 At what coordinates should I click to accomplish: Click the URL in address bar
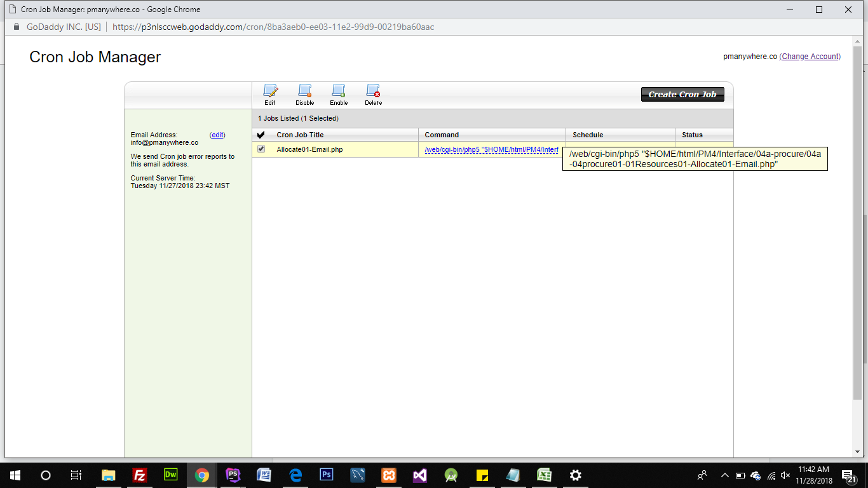[273, 27]
